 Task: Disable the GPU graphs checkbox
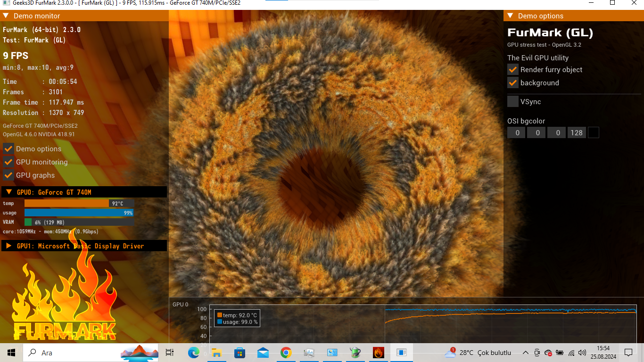point(8,175)
